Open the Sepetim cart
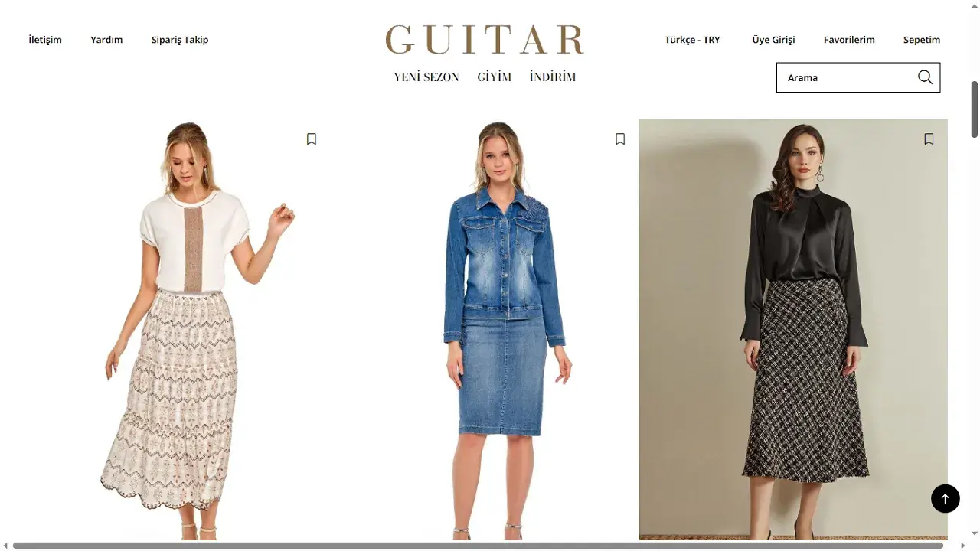Screen dimensions: 980x551 [x=922, y=40]
